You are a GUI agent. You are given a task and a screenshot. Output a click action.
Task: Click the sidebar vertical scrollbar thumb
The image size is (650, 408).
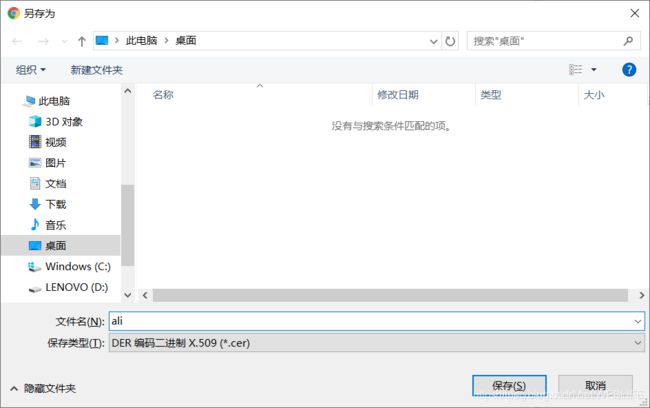pyautogui.click(x=128, y=225)
